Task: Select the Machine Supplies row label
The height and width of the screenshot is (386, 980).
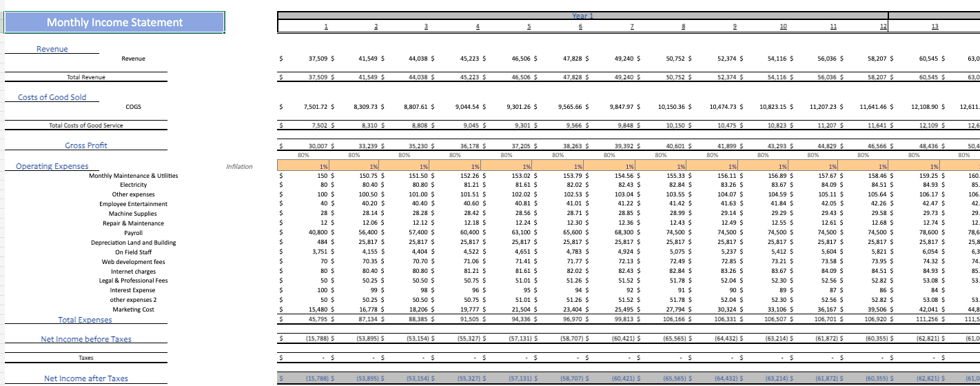Action: (x=133, y=214)
